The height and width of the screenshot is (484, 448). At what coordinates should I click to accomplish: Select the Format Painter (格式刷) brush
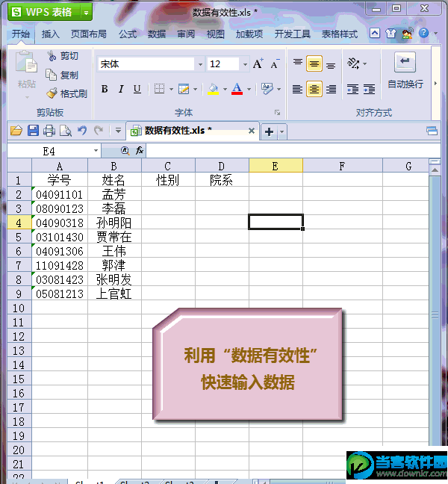tap(66, 93)
